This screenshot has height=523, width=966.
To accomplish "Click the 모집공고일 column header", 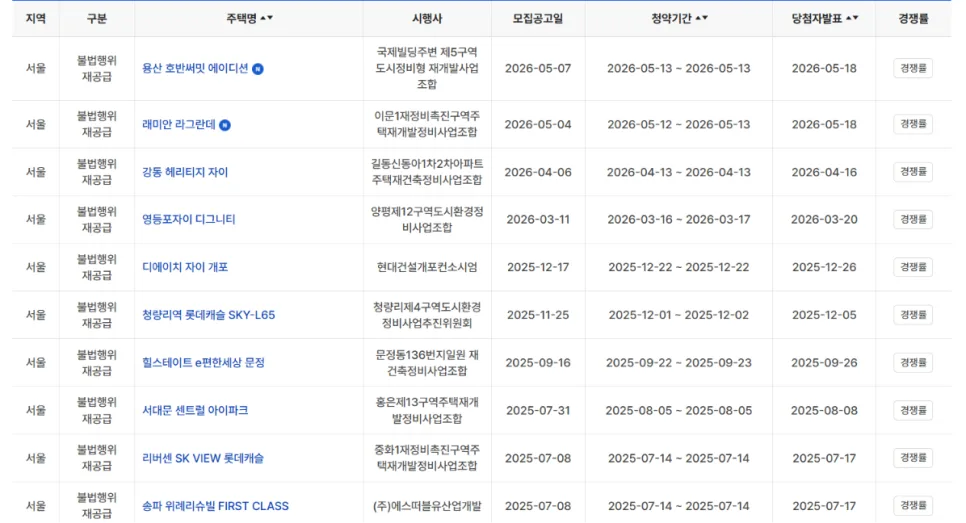I will tap(538, 18).
